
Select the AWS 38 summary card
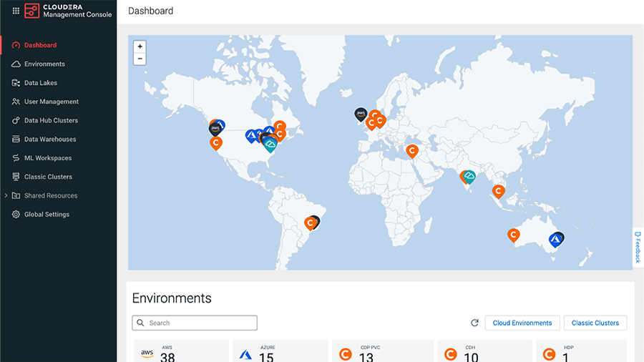pos(181,351)
